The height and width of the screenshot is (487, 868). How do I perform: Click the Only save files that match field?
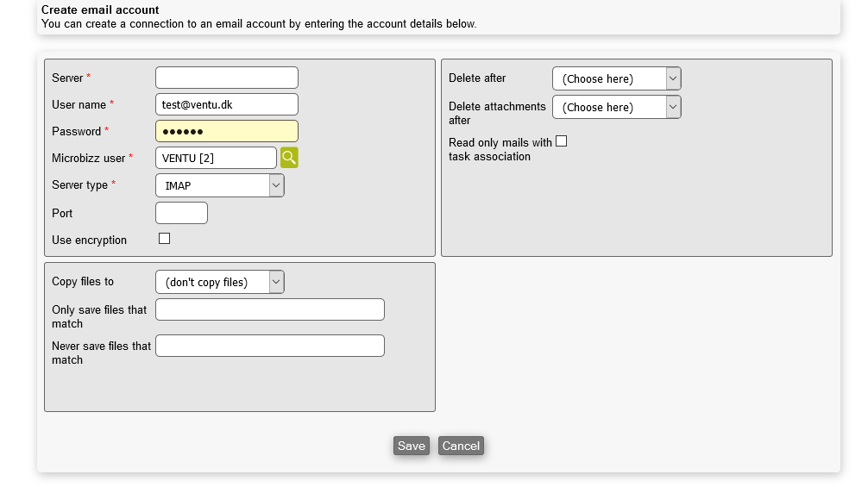[269, 309]
